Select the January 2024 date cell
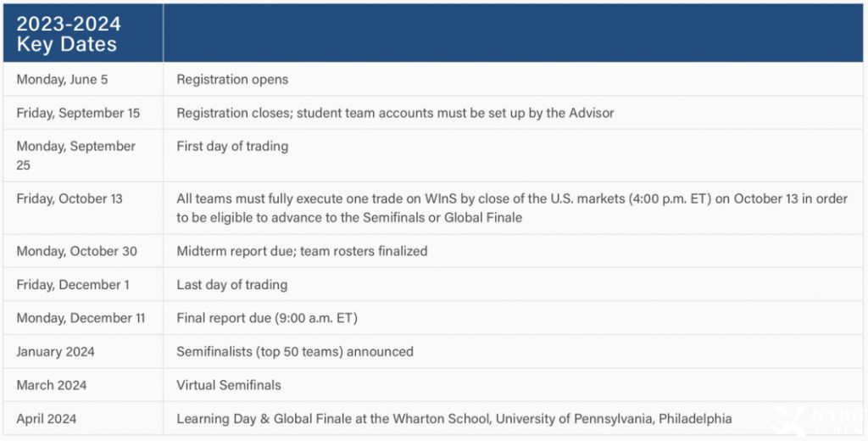The width and height of the screenshot is (868, 441). tap(83, 352)
